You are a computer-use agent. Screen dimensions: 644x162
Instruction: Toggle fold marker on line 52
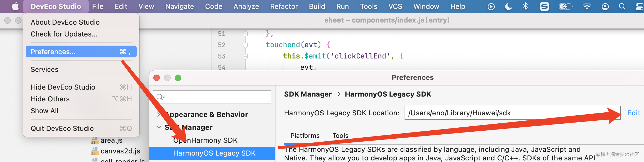245,45
